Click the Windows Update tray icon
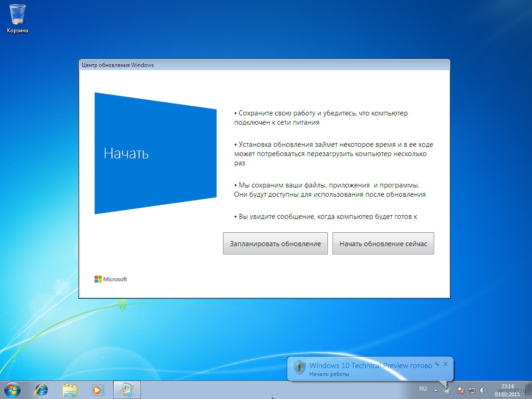 (x=447, y=391)
